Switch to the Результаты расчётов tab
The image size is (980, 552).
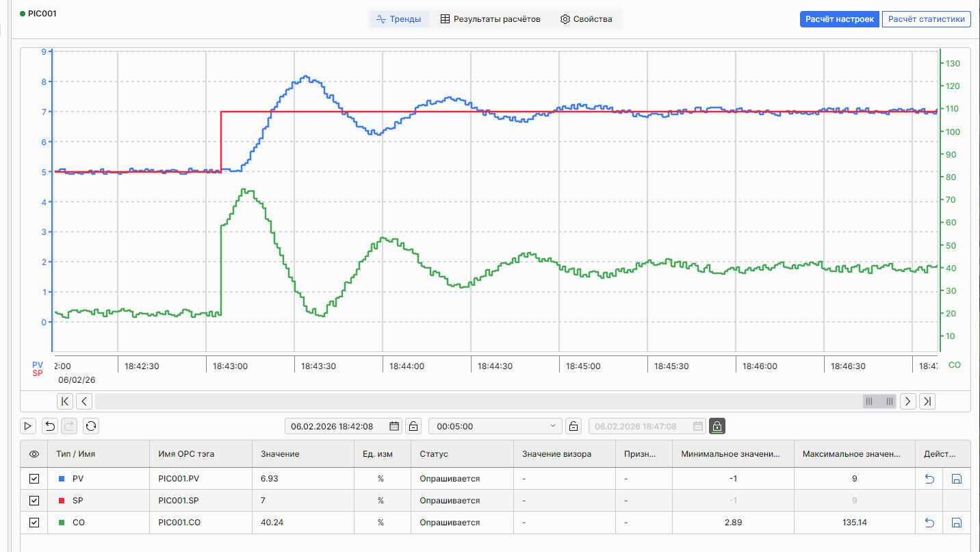[x=490, y=19]
